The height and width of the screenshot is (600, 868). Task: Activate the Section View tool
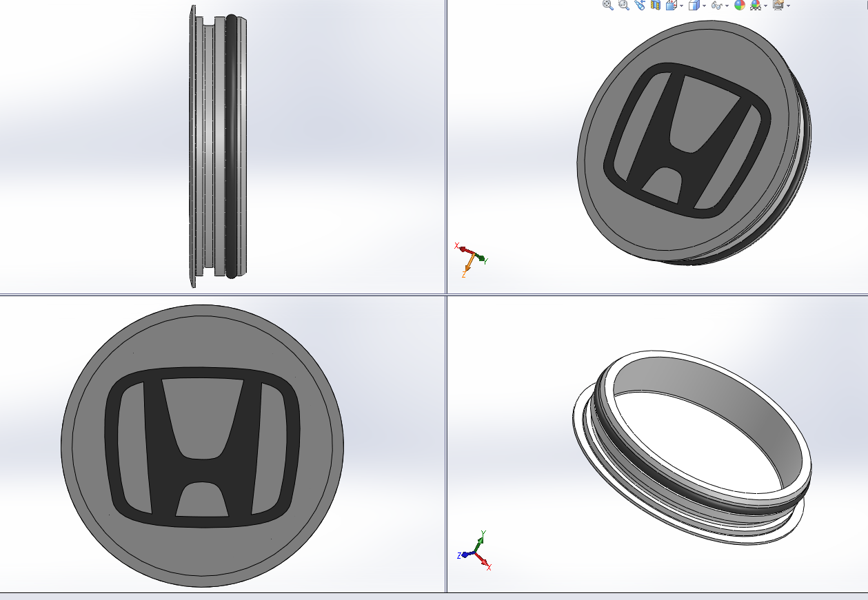[655, 6]
